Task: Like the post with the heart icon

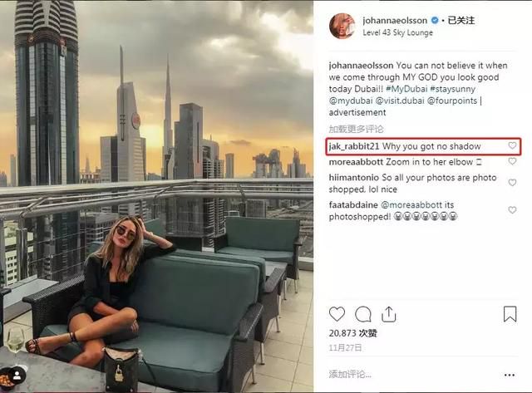Action: click(337, 314)
